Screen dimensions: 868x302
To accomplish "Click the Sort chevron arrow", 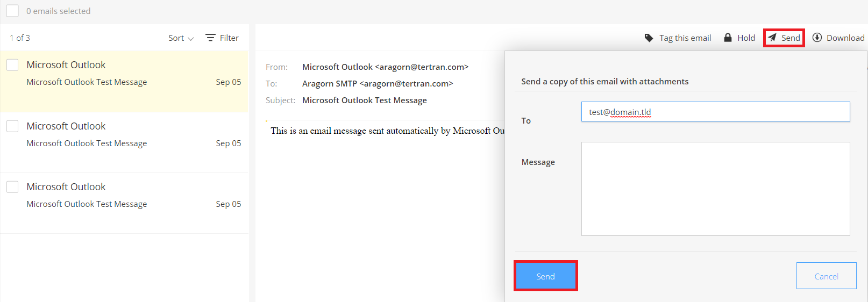I will [x=190, y=39].
